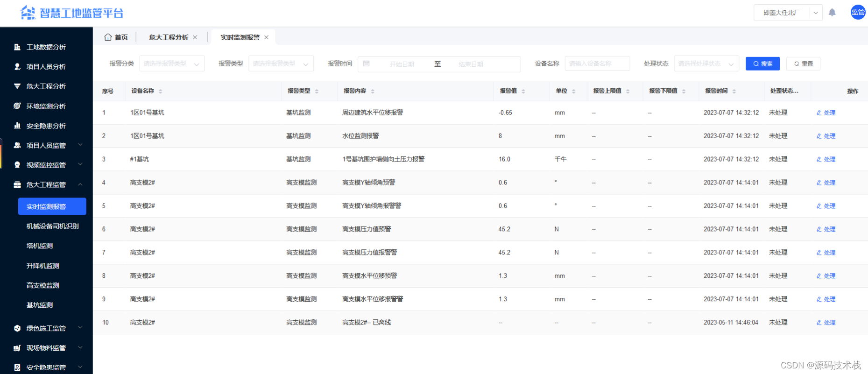
Task: Open 塔机监测 in sidebar
Action: tap(40, 246)
